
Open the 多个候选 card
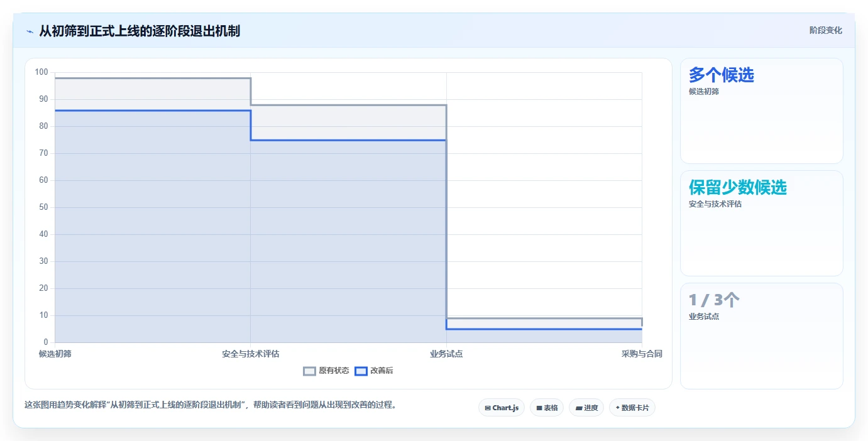(761, 111)
